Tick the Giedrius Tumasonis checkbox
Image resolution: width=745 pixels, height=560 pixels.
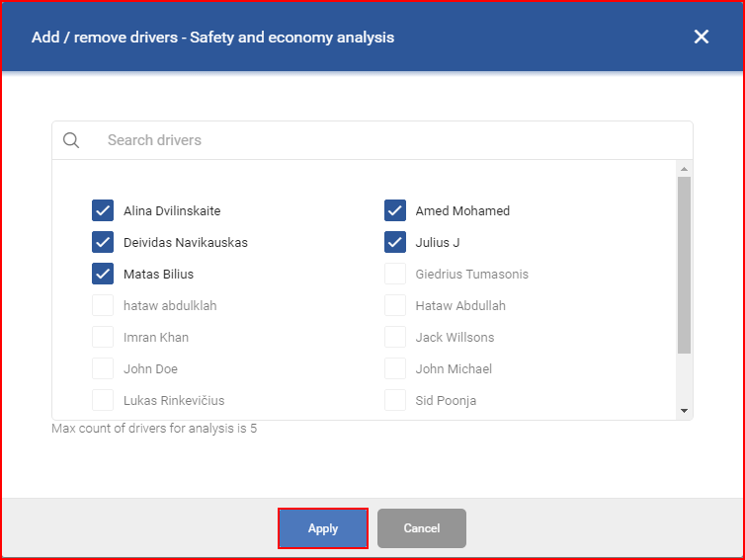click(x=395, y=274)
